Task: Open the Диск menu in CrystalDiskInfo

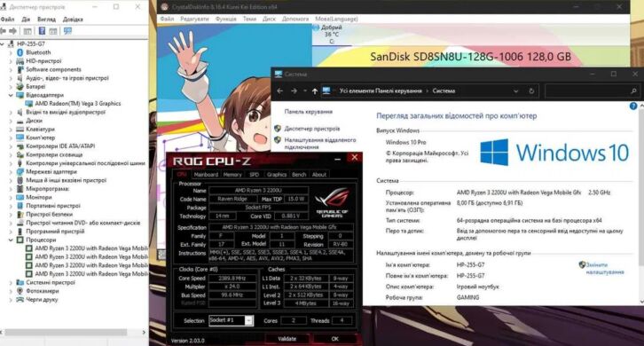Action: (269, 19)
